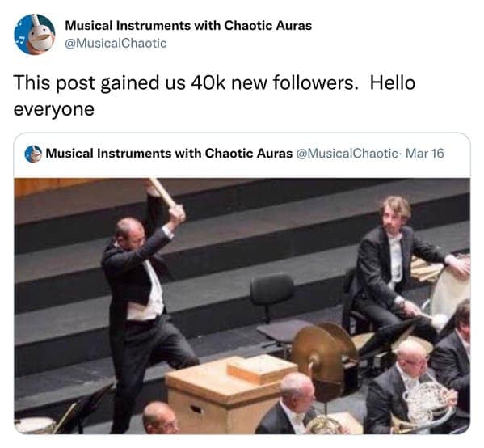Click the French horn at bottom right
The image size is (484, 448).
tap(427, 404)
